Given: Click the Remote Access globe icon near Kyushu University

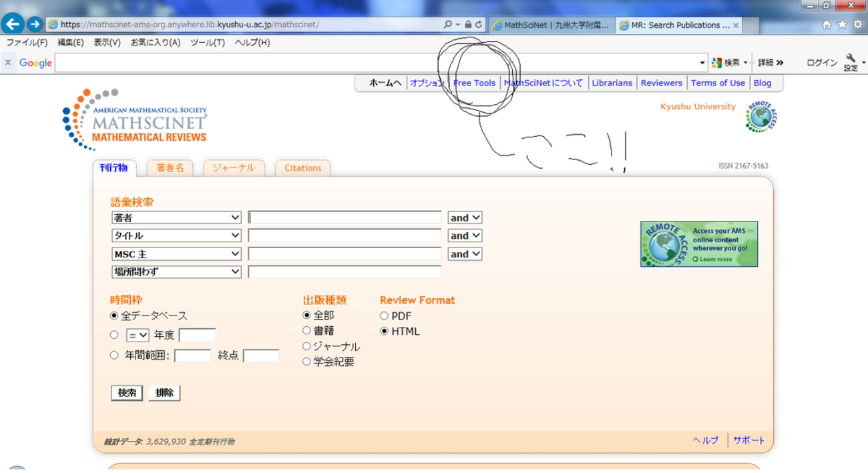Looking at the screenshot, I should coord(762,117).
